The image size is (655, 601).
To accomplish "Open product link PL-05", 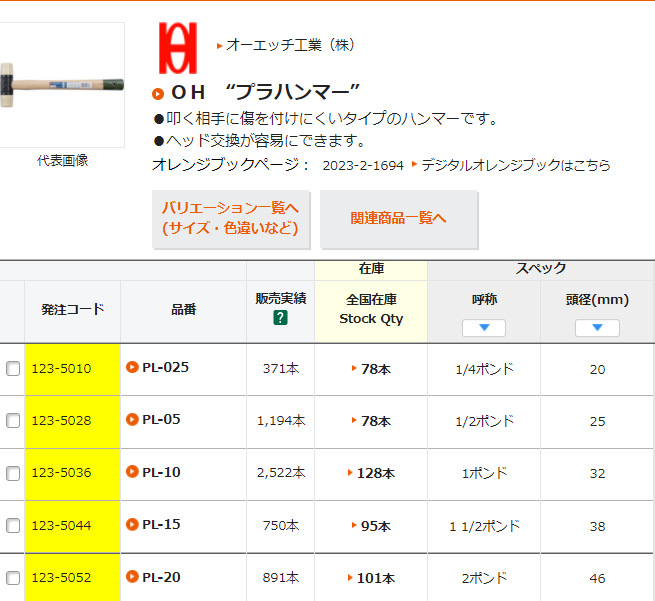I will click(x=161, y=419).
